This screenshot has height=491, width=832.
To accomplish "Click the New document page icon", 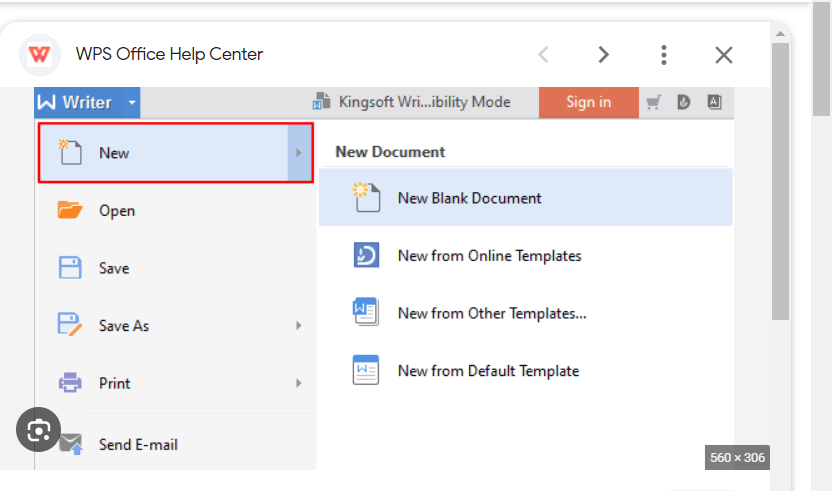I will point(70,152).
